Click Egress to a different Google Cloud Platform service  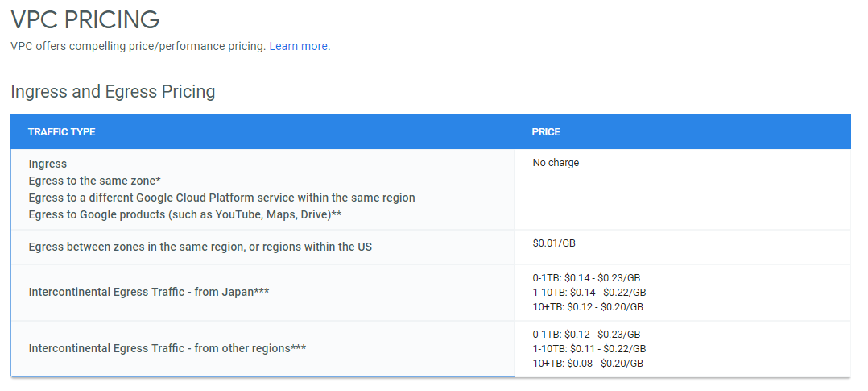click(221, 198)
